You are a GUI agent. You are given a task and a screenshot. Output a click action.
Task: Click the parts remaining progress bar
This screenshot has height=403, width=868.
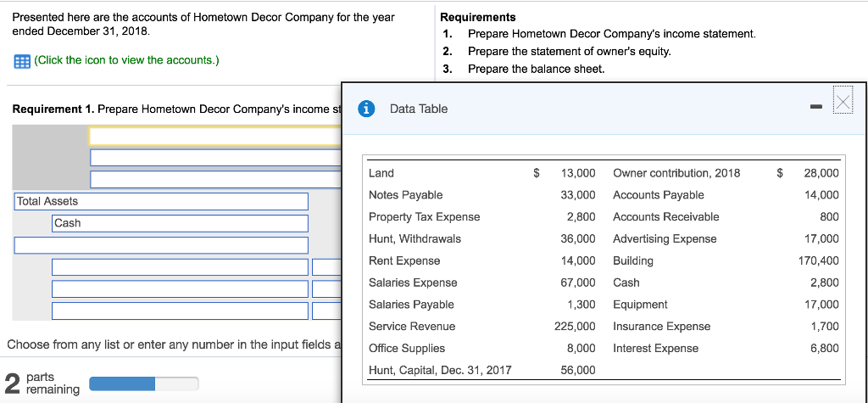[x=143, y=383]
